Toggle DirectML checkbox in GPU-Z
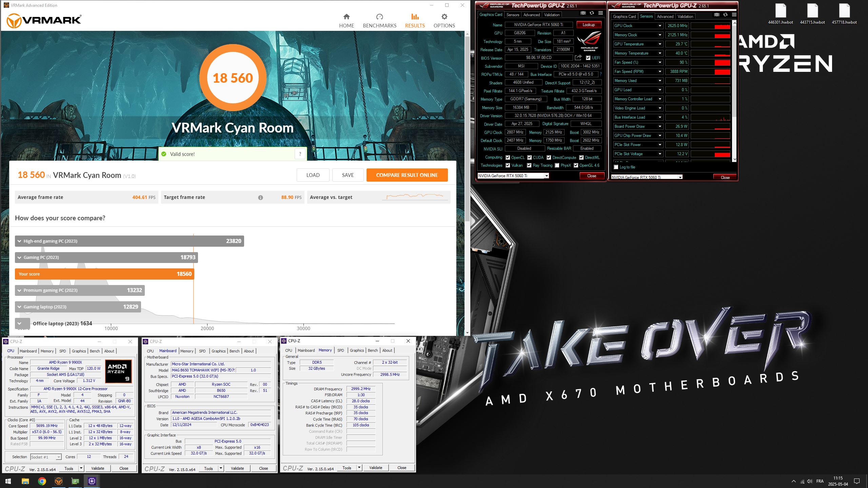Screen dimensions: 868x488 [581, 158]
